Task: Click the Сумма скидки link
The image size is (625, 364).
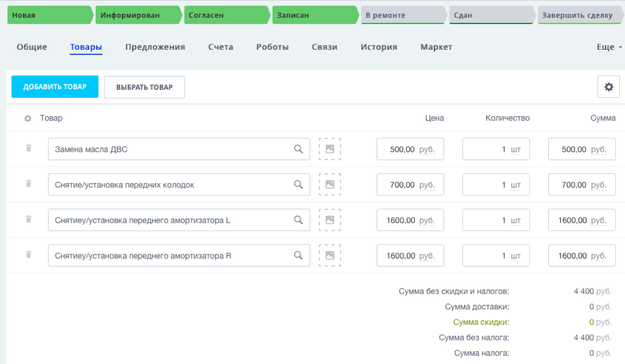Action: pyautogui.click(x=481, y=322)
